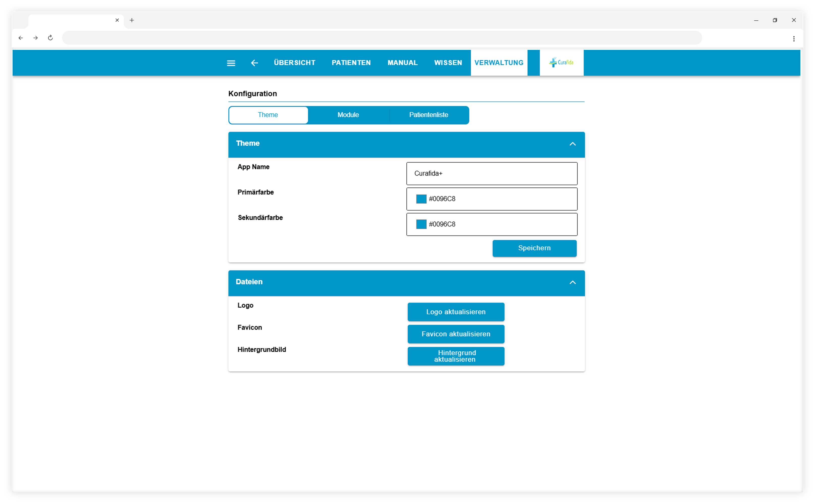The image size is (815, 504).
Task: Click the Speichern button
Action: tap(534, 248)
